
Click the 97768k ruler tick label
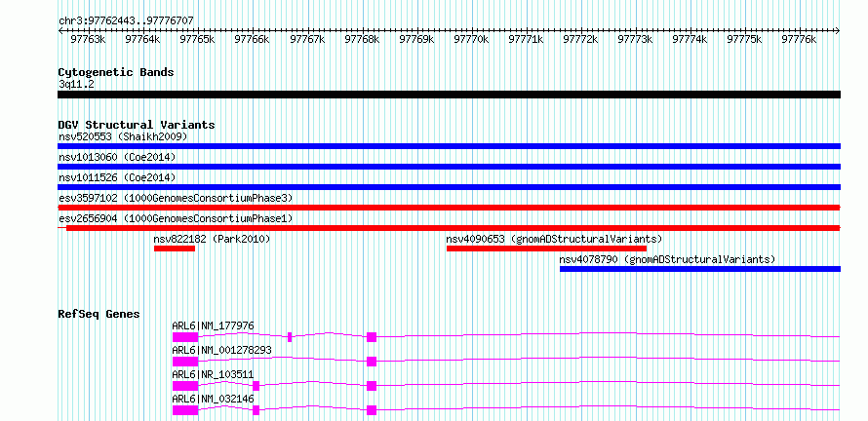(362, 39)
